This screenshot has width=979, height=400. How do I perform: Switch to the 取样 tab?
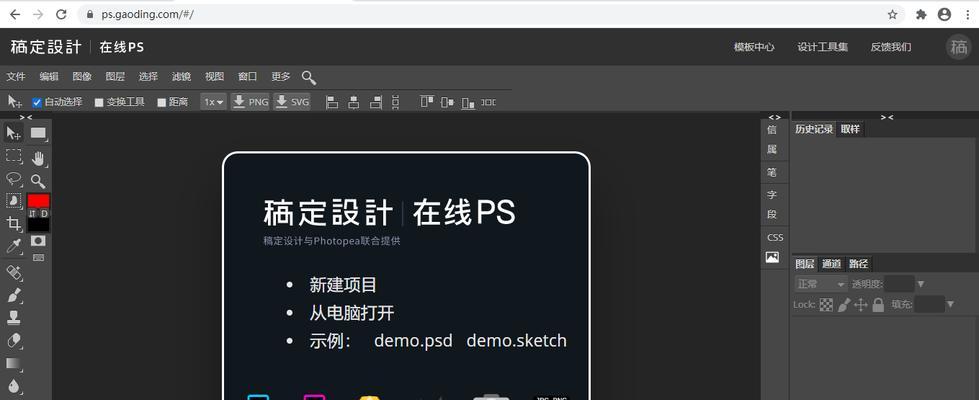pyautogui.click(x=850, y=129)
